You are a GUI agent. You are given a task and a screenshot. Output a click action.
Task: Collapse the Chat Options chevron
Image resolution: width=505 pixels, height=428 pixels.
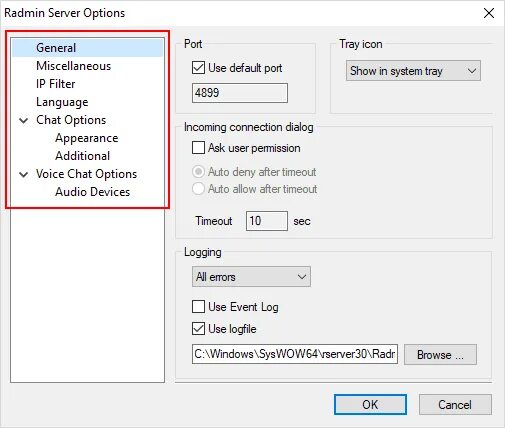(23, 120)
